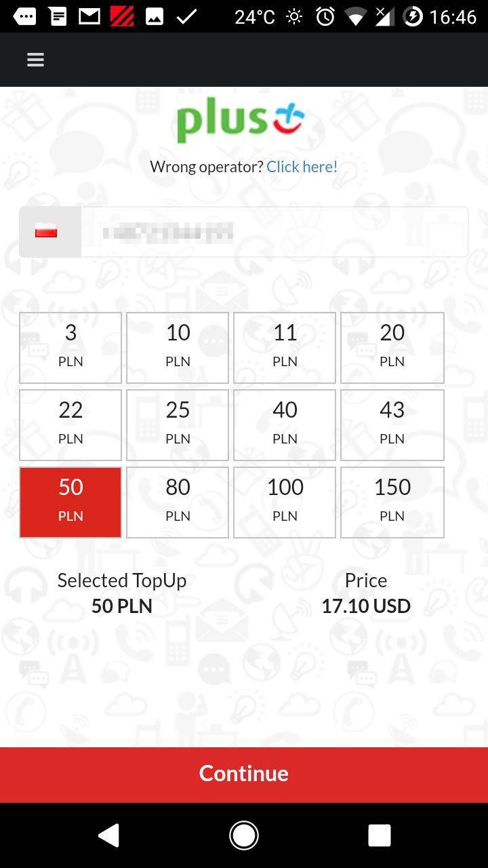Choose the 100 PLN top-up amount
The width and height of the screenshot is (488, 868).
pos(285,502)
